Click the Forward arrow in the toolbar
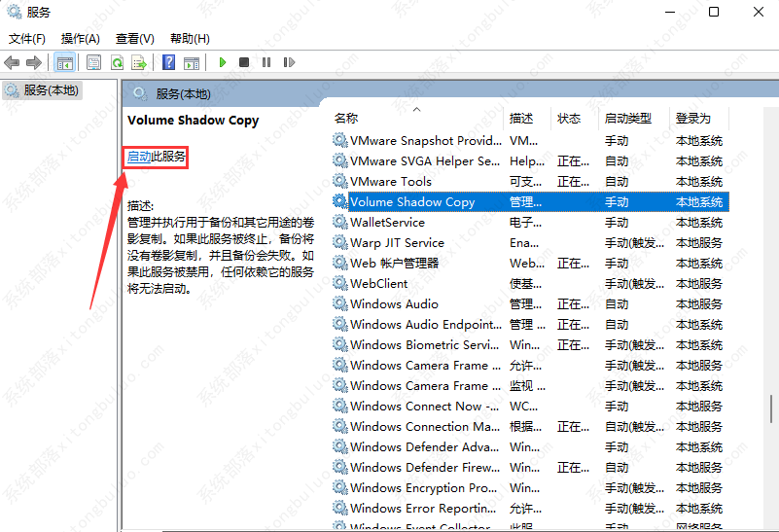 pos(33,62)
